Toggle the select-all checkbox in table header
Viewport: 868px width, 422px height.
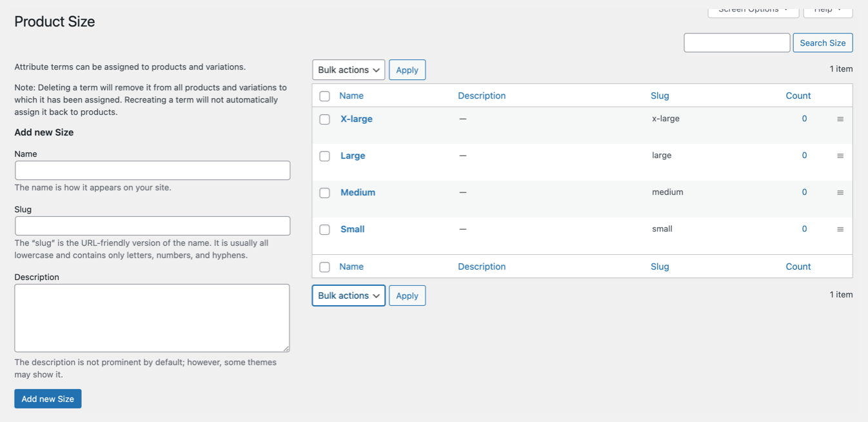pyautogui.click(x=325, y=96)
